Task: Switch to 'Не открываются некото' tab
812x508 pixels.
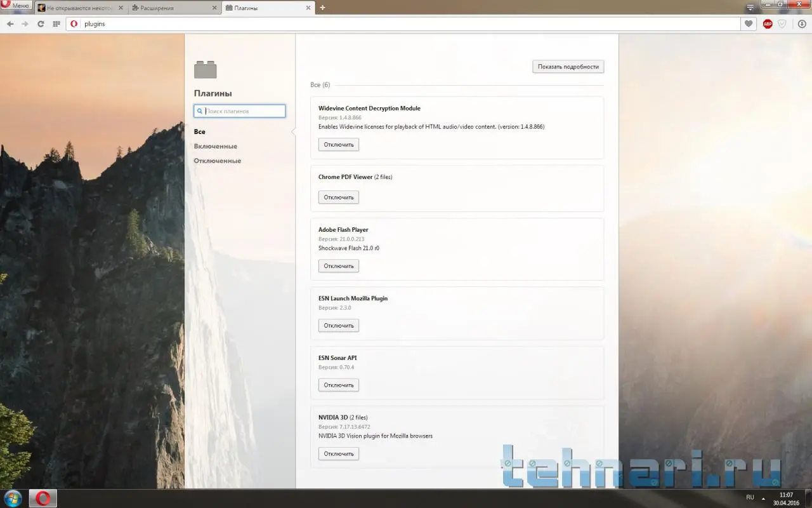Action: [x=81, y=8]
